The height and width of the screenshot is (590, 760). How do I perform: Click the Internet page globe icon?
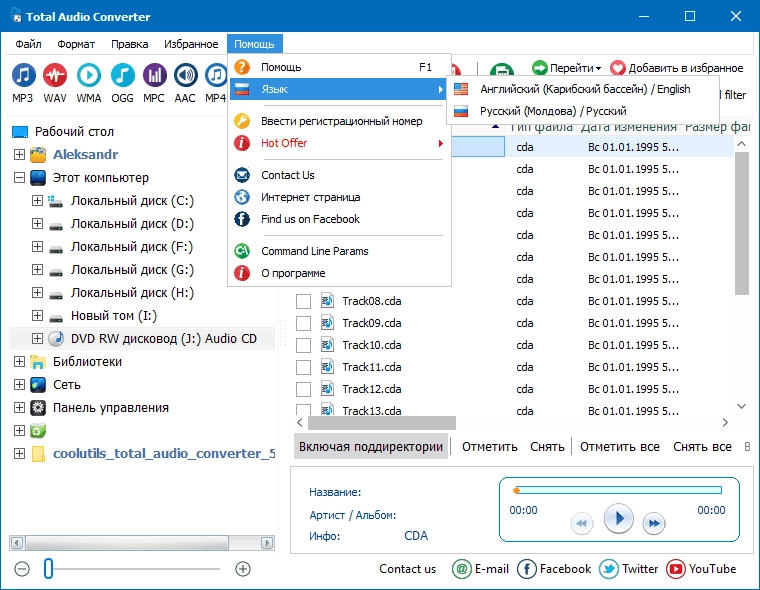(x=242, y=197)
